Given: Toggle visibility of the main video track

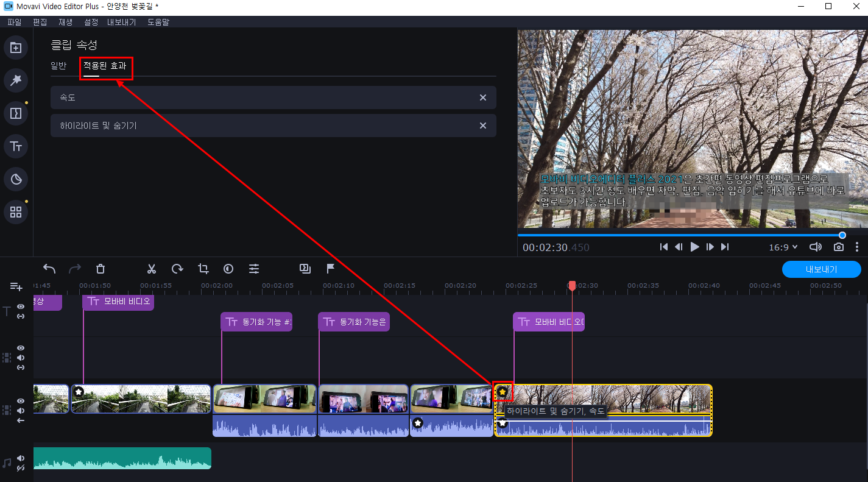Looking at the screenshot, I should coord(21,401).
